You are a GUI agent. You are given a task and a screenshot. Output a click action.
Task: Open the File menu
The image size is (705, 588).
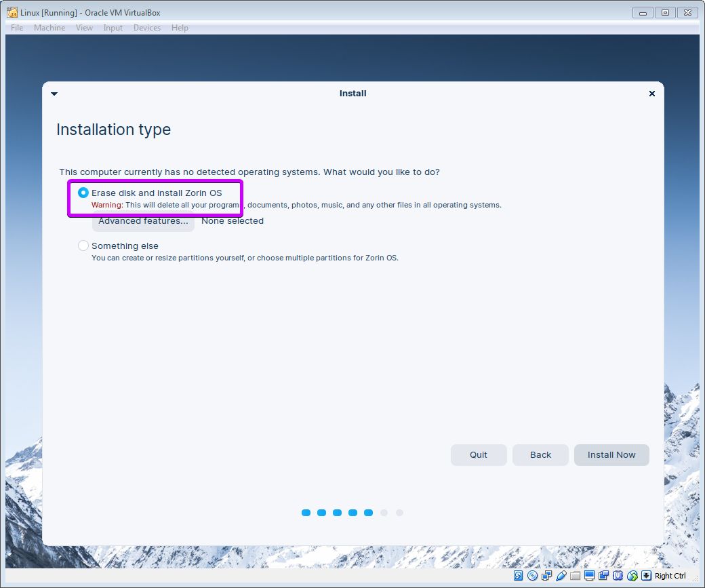[x=17, y=27]
